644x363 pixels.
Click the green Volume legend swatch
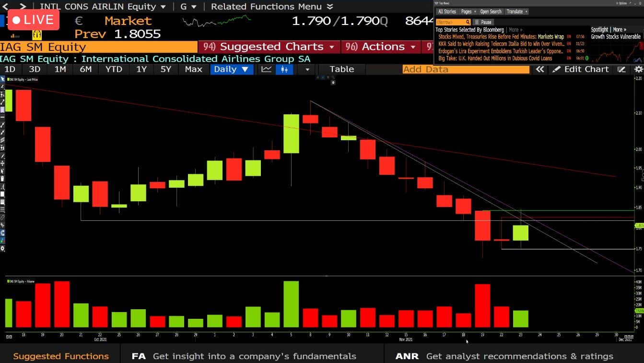tap(8, 281)
